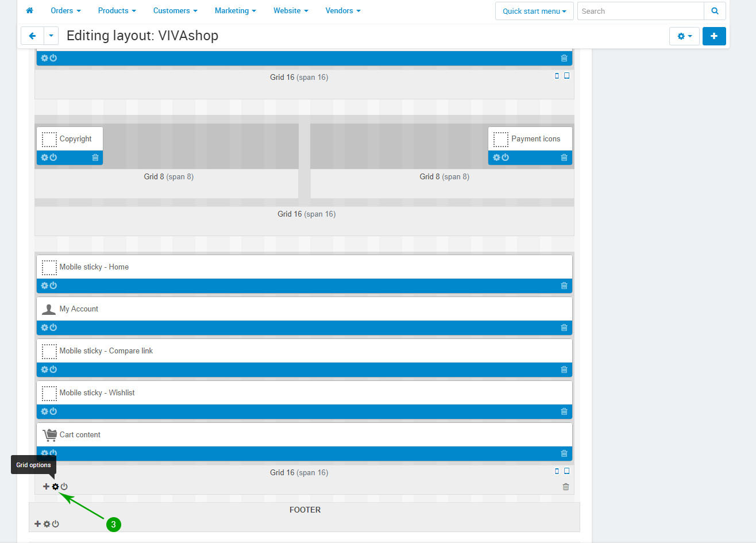Viewport: 756px width, 543px height.
Task: Expand dropdown arrow next to back button
Action: (51, 36)
